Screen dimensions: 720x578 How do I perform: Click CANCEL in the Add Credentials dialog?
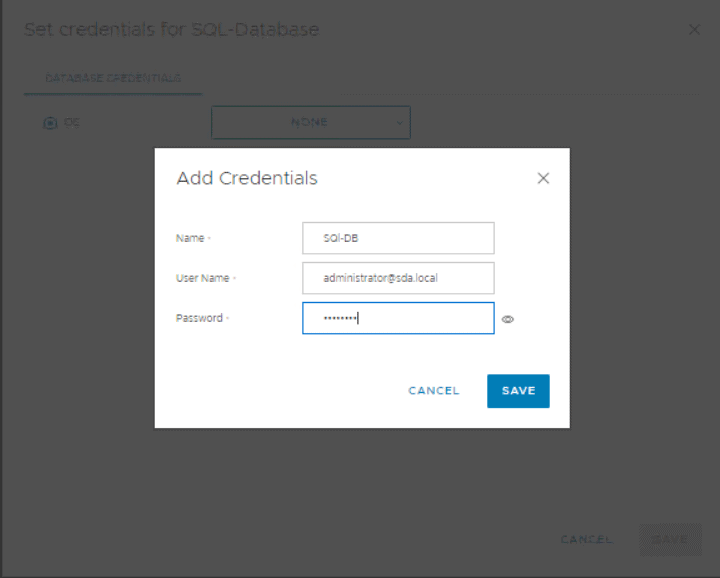point(434,391)
